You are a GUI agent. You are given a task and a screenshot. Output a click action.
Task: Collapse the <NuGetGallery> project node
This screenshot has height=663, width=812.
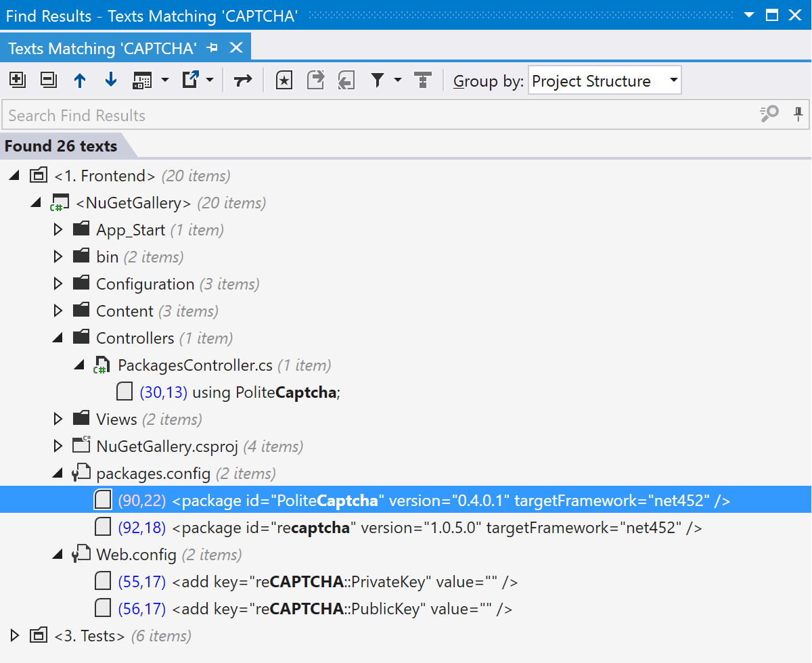(x=36, y=203)
